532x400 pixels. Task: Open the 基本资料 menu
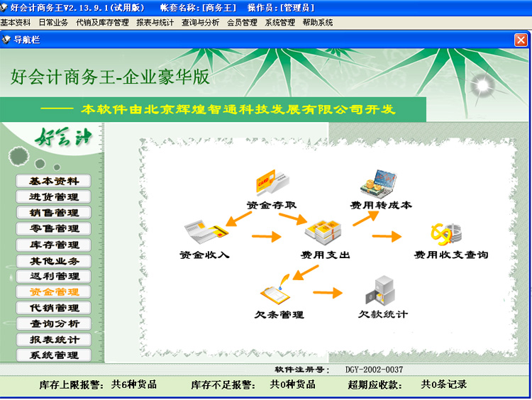point(16,23)
